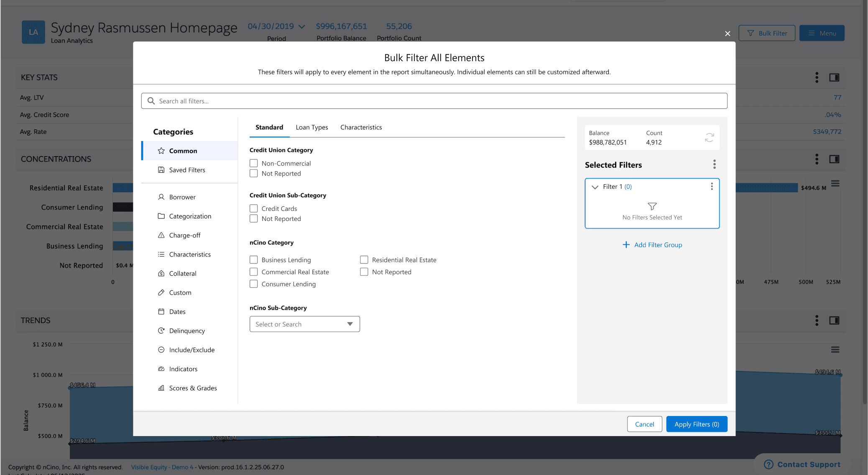Screen dimensions: 868x475
Task: Focus the Search all filters field
Action: point(434,101)
